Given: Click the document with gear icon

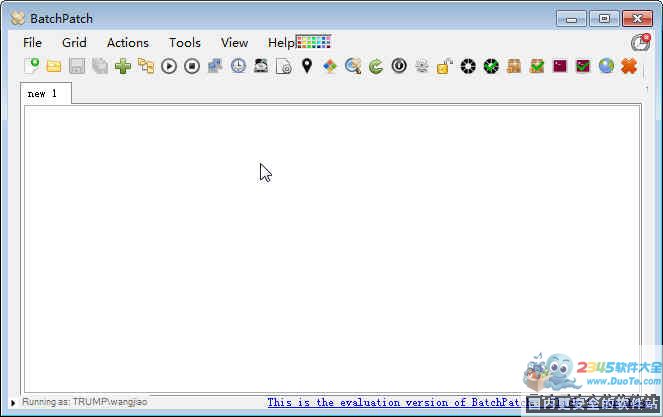Looking at the screenshot, I should [284, 66].
